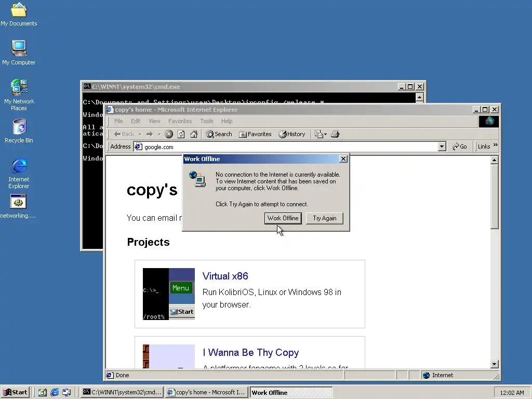
Task: Switch to cmd.exe taskbar button
Action: (122, 392)
